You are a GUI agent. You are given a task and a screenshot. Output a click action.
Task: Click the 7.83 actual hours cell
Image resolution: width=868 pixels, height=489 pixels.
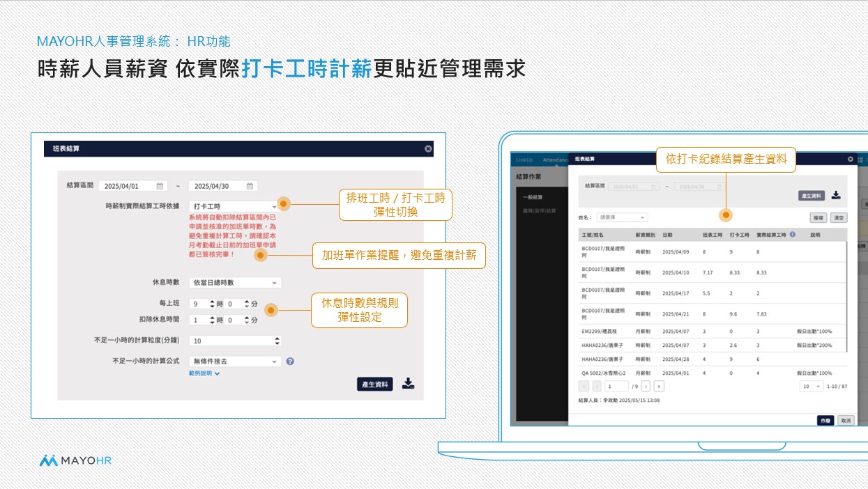[x=763, y=314]
